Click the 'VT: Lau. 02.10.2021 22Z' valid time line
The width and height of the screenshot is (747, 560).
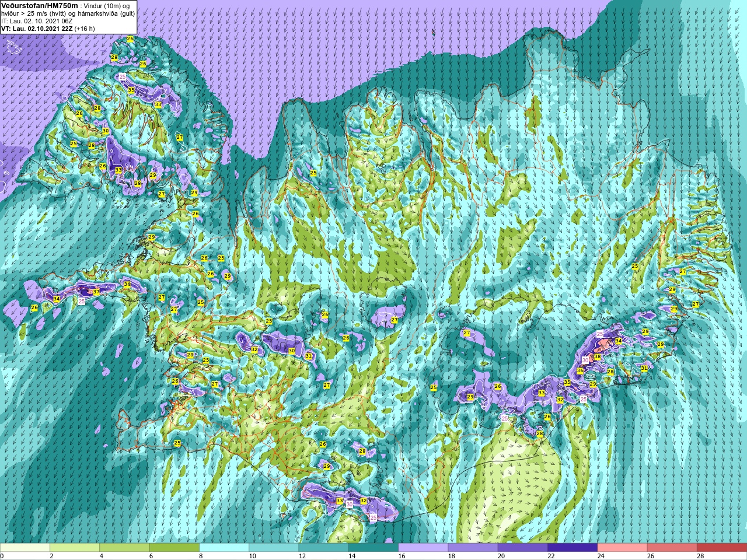click(48, 29)
